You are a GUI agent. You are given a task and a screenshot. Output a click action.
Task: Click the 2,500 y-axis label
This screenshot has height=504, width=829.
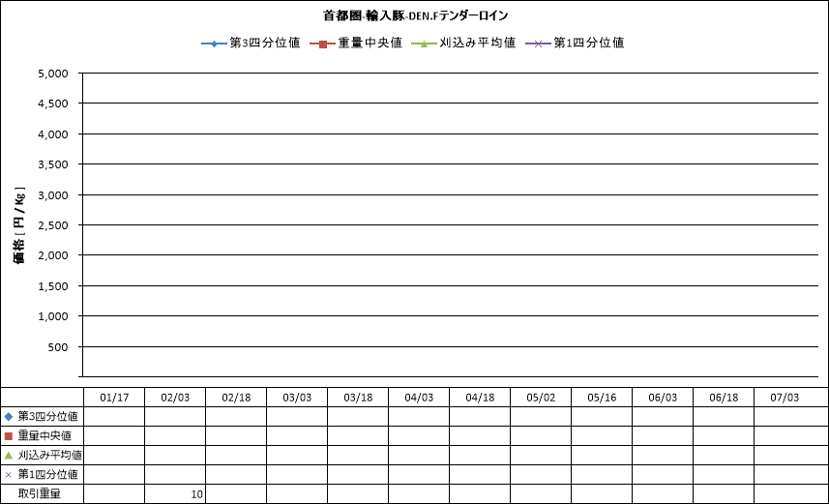(x=53, y=225)
